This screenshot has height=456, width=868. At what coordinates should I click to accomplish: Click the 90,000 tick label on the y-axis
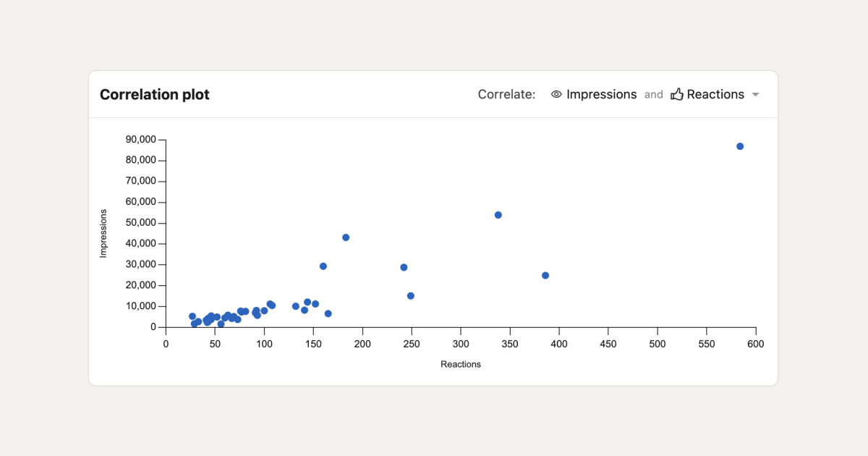click(x=140, y=138)
